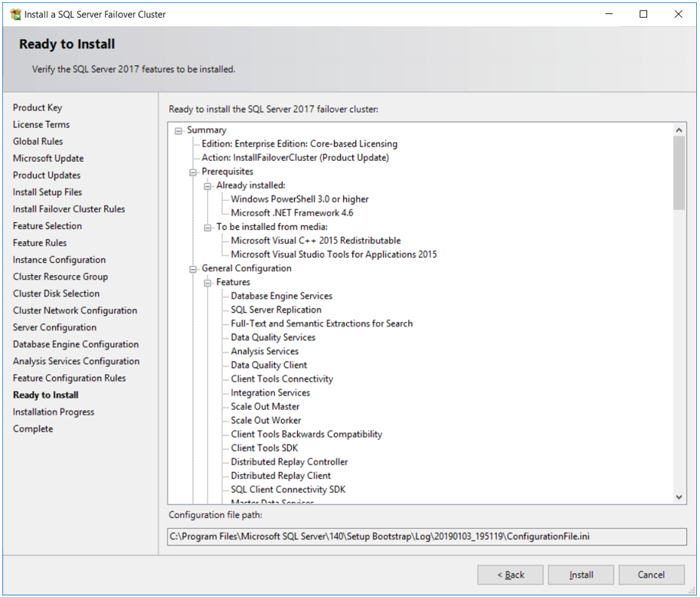Select Database Engine Services feature
The image size is (700, 597).
point(282,297)
